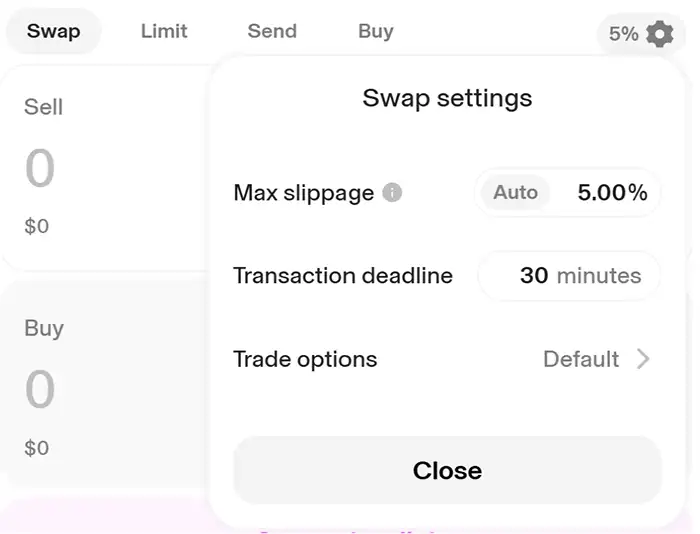Select the Transaction deadline label
700x534 pixels.
pos(343,275)
